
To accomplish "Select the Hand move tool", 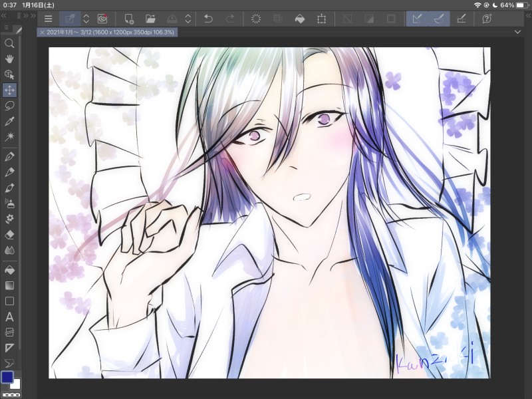I will pos(9,59).
